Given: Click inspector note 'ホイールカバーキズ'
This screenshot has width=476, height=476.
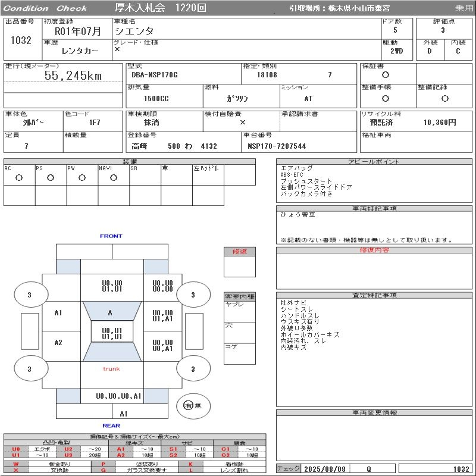Looking at the screenshot, I should point(309,334).
